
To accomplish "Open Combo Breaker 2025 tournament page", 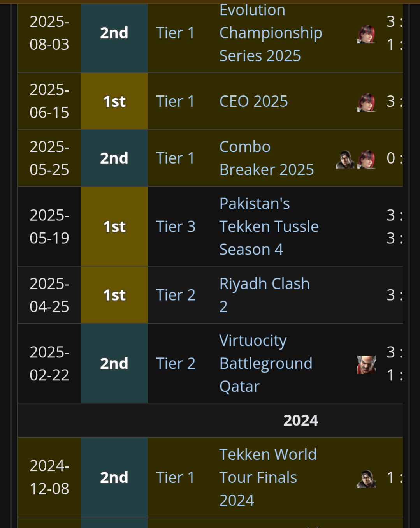I will (266, 158).
